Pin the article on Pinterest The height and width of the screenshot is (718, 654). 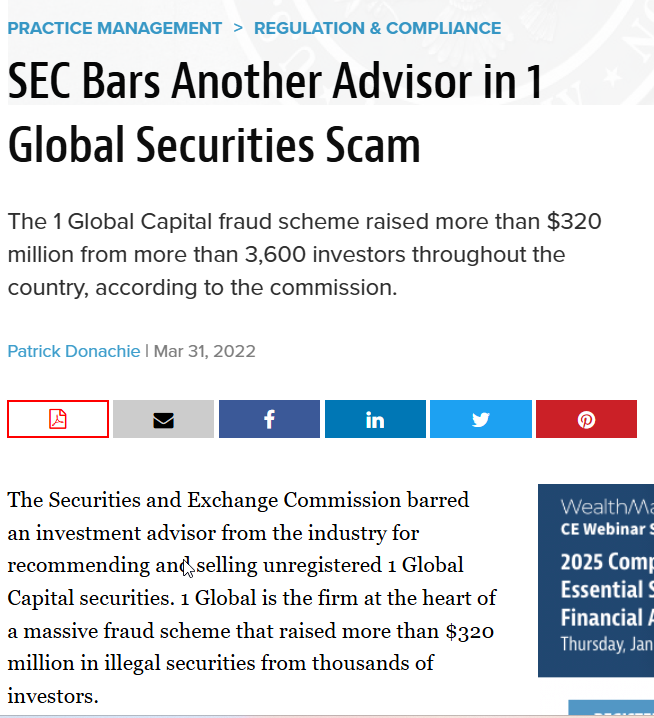[x=586, y=419]
